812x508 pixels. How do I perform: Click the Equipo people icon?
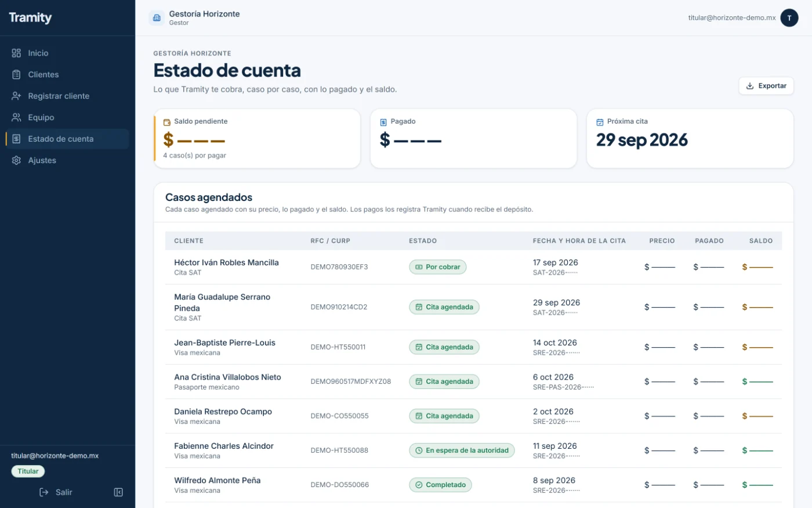16,117
